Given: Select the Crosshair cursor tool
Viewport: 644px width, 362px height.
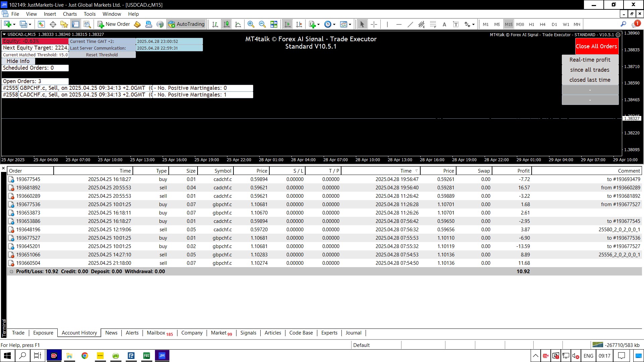Looking at the screenshot, I should 374,24.
